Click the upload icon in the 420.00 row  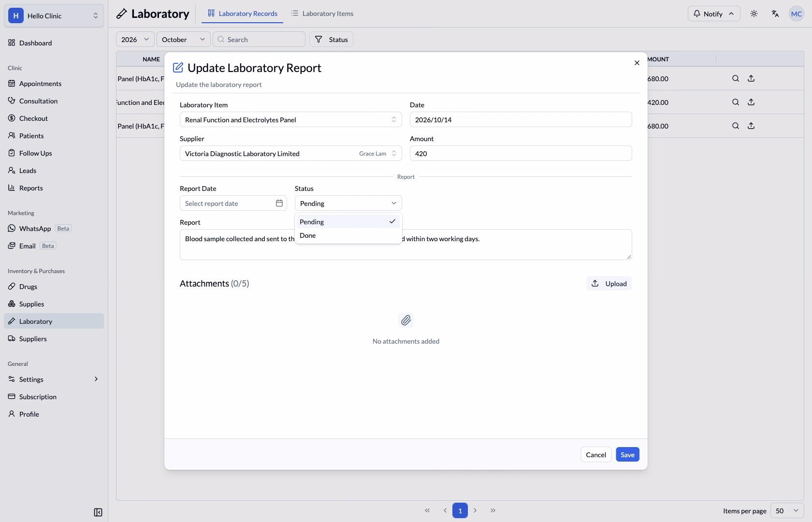pyautogui.click(x=751, y=102)
